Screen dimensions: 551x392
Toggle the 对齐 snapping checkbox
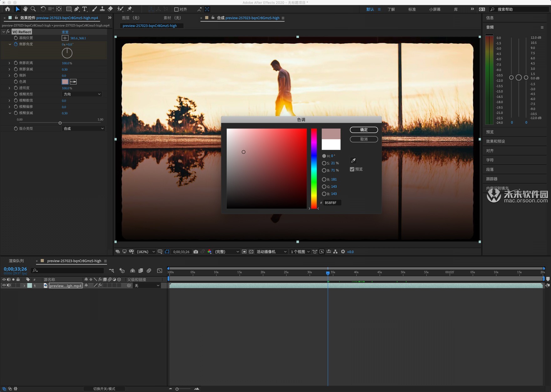tap(176, 9)
